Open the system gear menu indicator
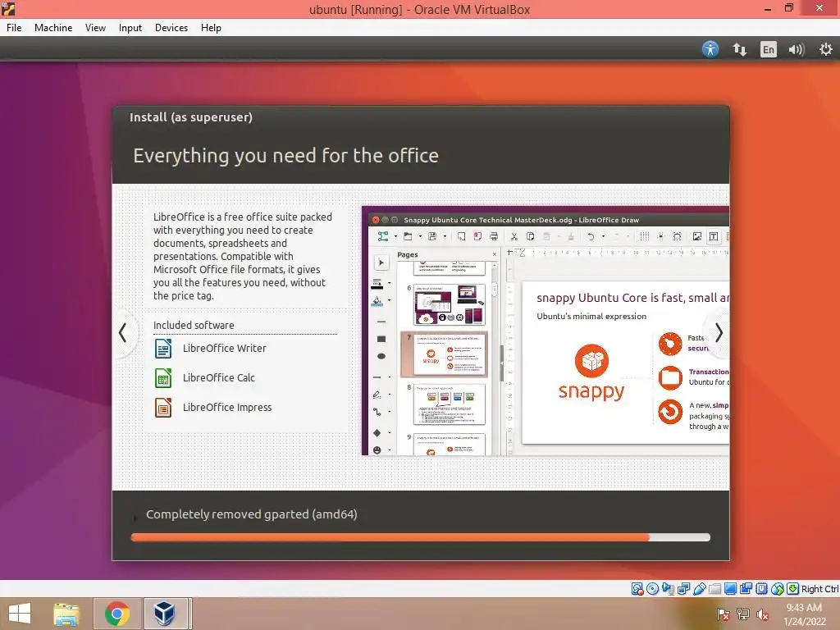 [x=825, y=49]
